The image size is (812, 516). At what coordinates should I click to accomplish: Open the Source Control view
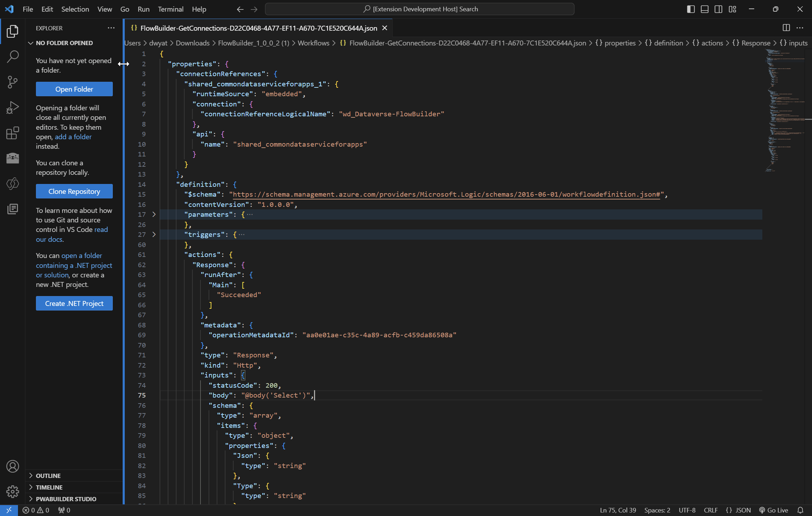tap(13, 82)
